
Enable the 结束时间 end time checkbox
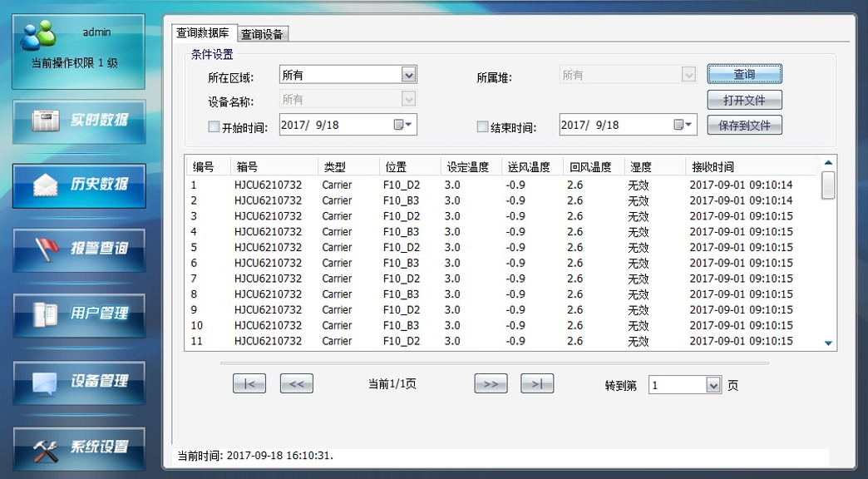pos(482,127)
